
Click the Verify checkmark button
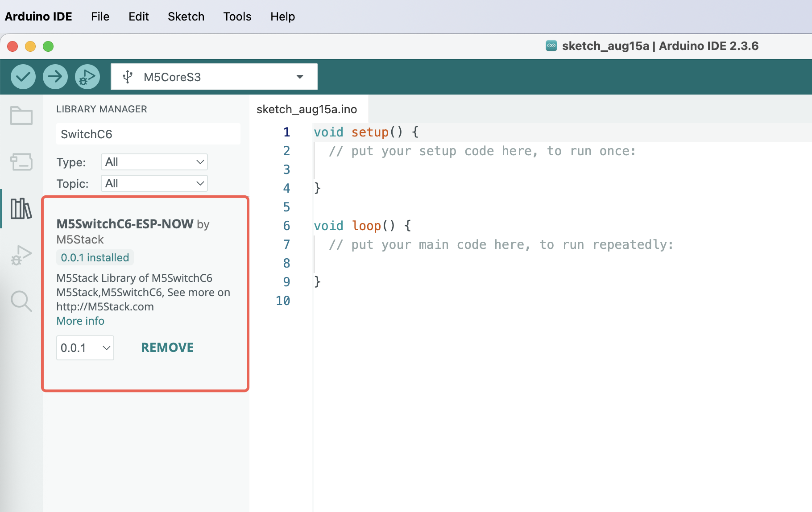23,77
